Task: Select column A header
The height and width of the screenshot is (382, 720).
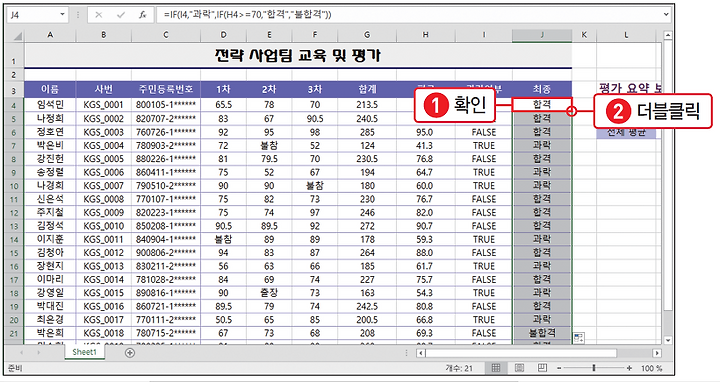Action: [50, 35]
